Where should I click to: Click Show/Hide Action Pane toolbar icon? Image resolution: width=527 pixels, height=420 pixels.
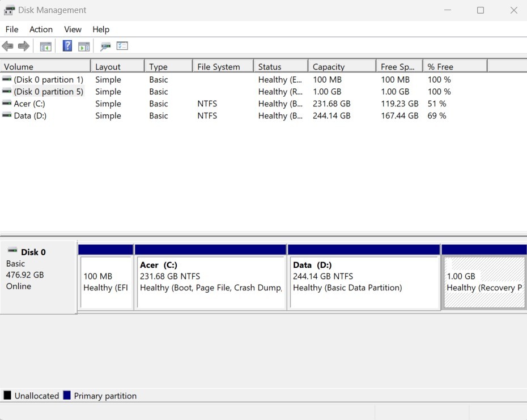click(x=84, y=46)
